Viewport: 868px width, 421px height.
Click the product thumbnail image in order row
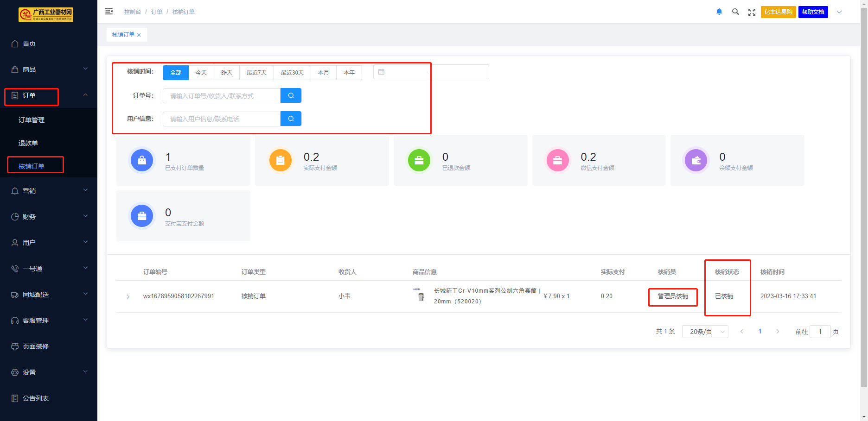420,295
